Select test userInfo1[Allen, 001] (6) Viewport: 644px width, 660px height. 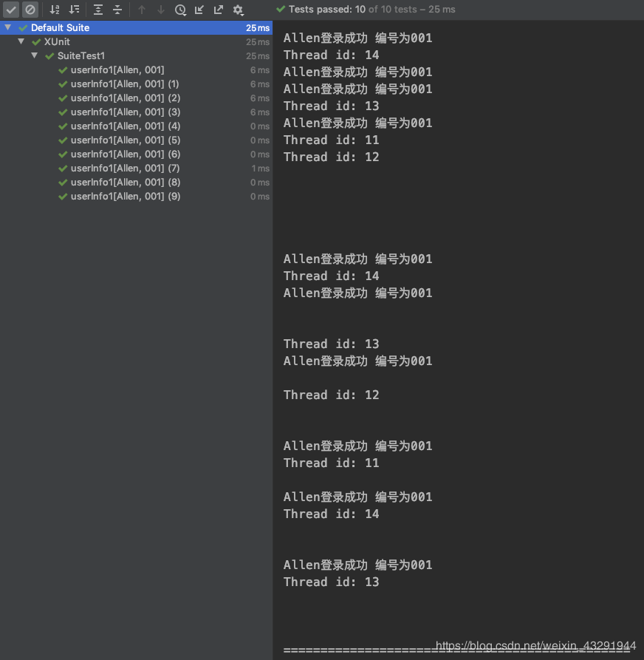(137, 154)
